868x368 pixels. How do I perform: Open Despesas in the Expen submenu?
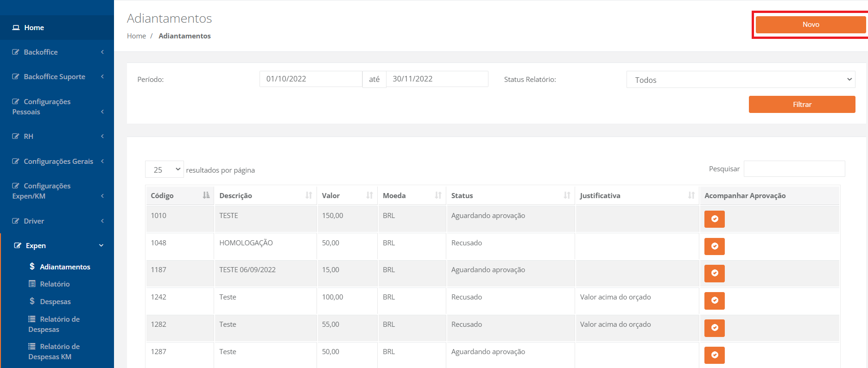point(55,302)
